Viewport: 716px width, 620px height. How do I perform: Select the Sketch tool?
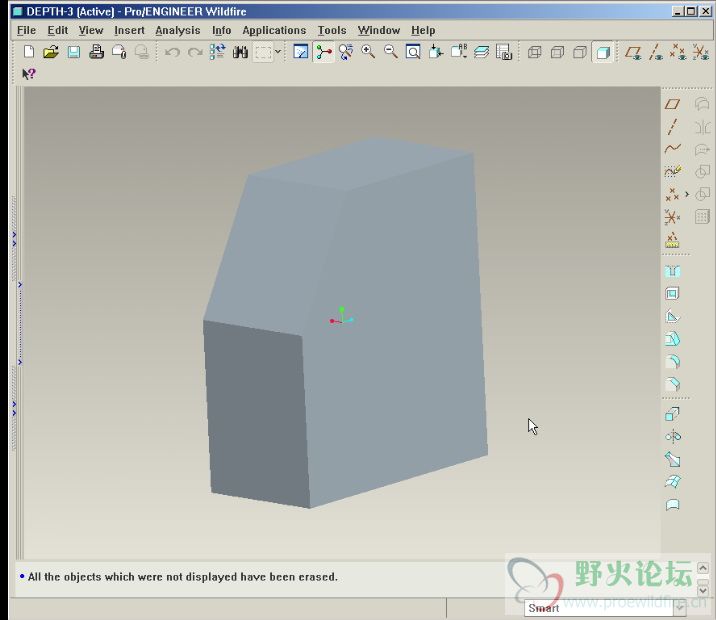coord(672,172)
